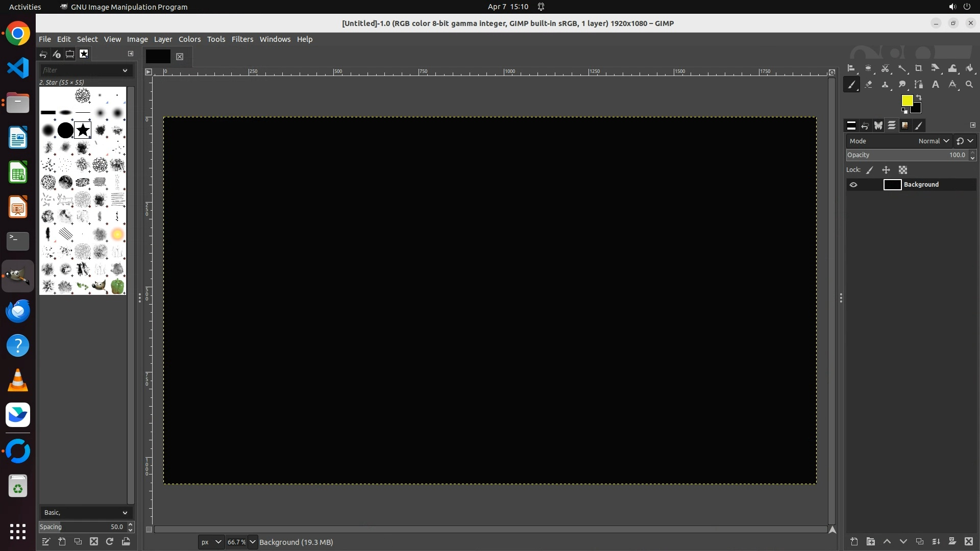Expand the zoom percentage dropdown
Viewport: 980px width, 551px height.
(x=253, y=542)
